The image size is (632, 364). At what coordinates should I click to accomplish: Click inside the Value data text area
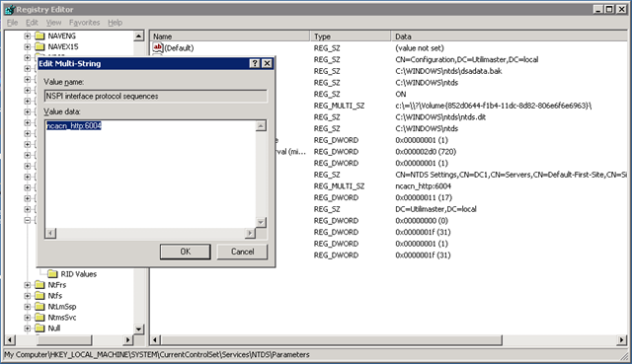tap(150, 175)
